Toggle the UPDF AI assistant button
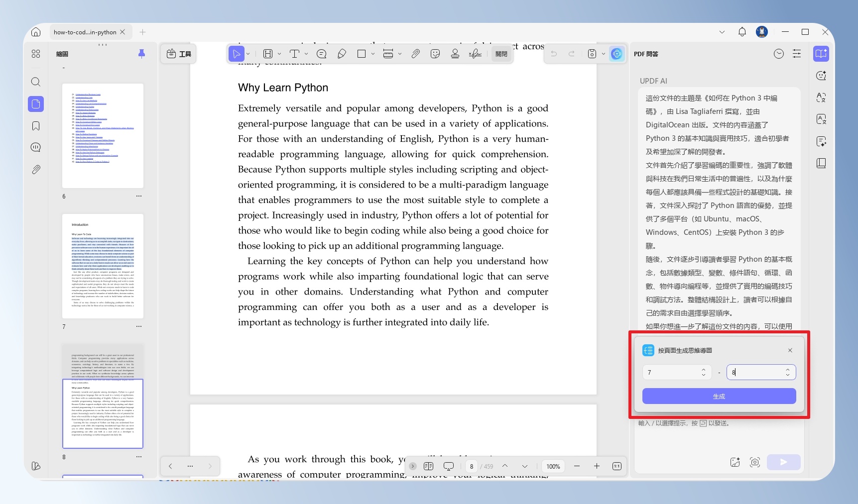Screen dimensions: 858x504 (616, 54)
